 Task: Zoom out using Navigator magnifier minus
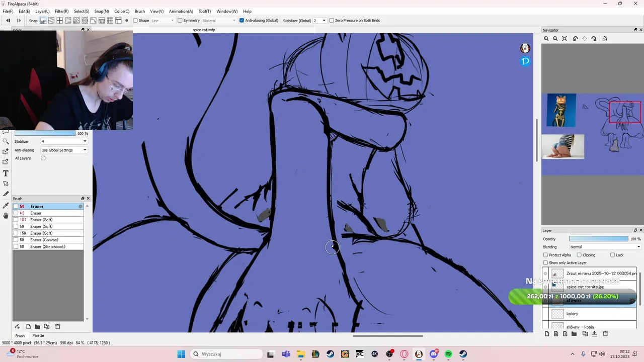[x=555, y=39]
